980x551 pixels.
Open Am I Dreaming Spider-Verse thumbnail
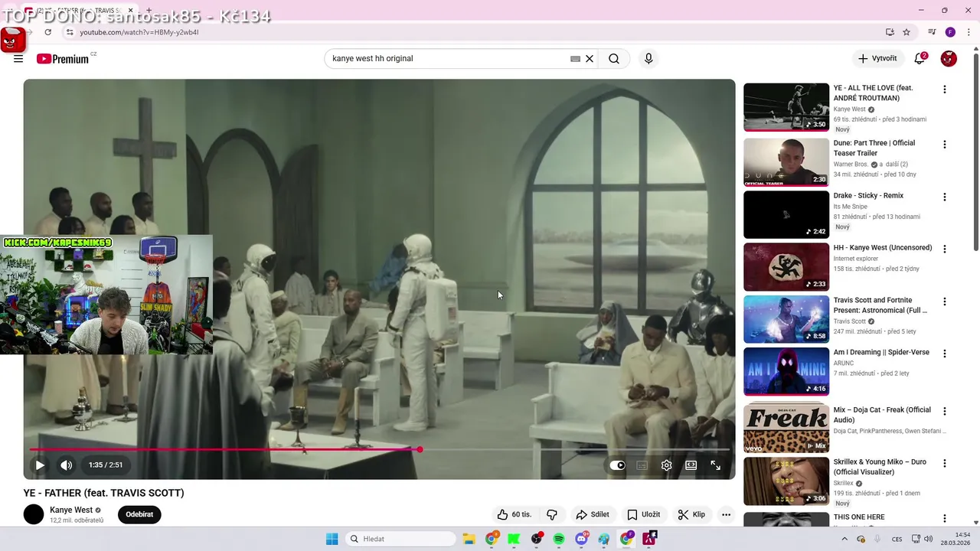786,372
